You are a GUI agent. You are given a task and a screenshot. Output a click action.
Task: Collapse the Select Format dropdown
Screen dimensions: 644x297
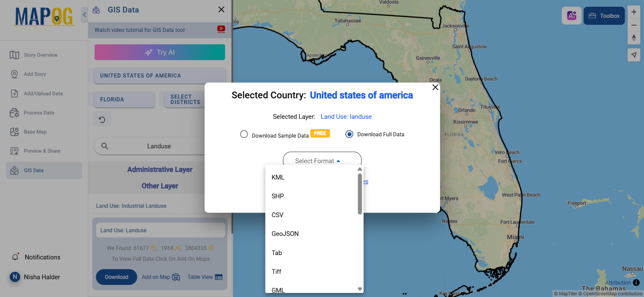click(x=322, y=161)
